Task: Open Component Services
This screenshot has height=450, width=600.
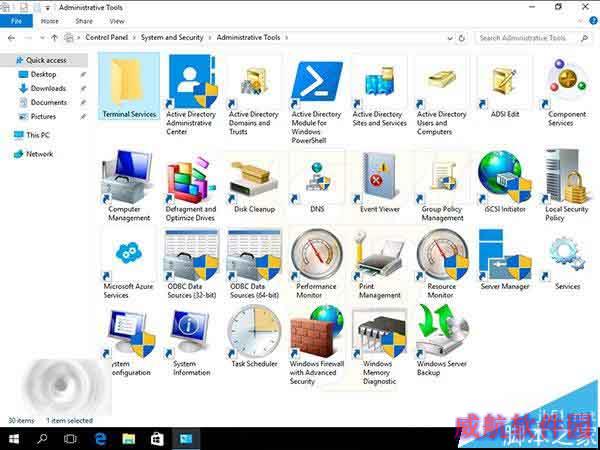Action: 567,91
